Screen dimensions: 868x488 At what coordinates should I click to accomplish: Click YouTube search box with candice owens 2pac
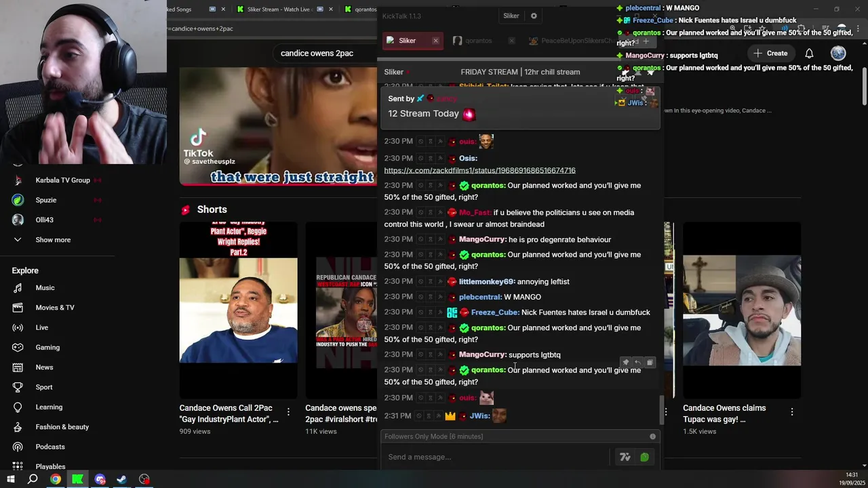pos(325,54)
